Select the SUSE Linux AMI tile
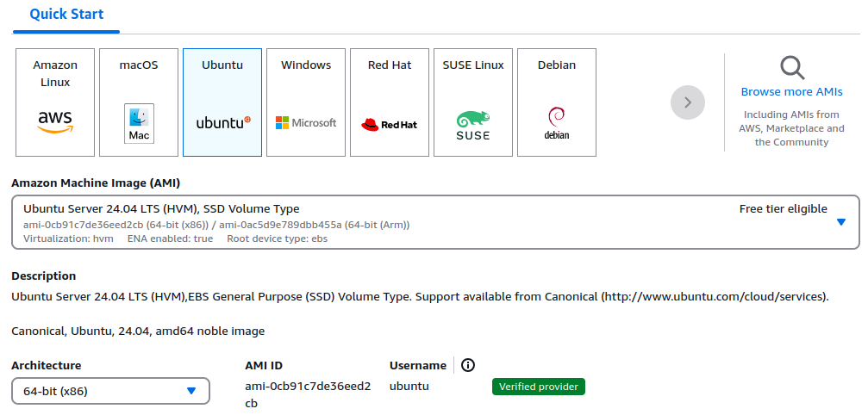This screenshot has height=415, width=868. 473,102
